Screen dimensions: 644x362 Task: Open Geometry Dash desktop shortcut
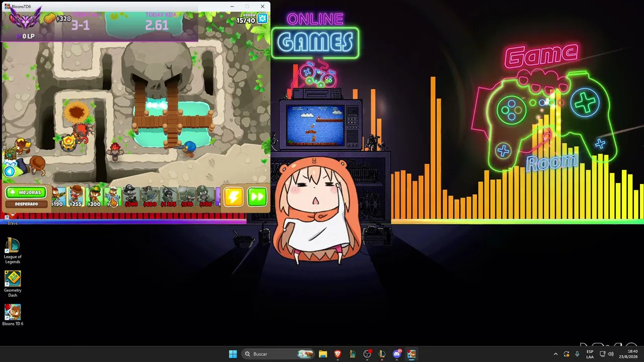click(13, 284)
